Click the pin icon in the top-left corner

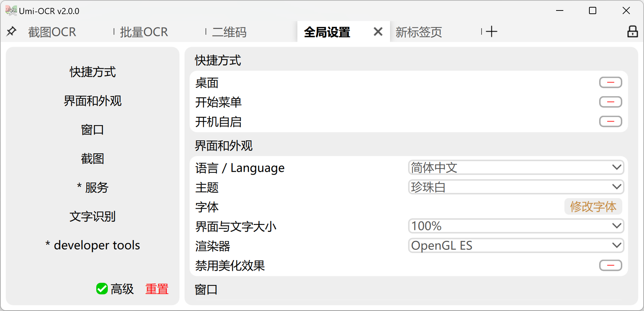tap(11, 31)
